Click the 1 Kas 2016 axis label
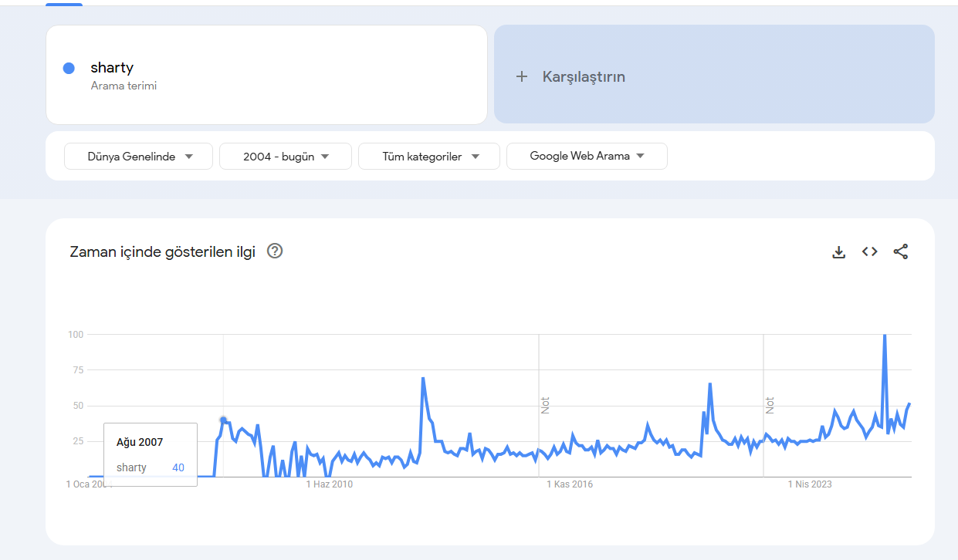The image size is (958, 560). tap(570, 484)
